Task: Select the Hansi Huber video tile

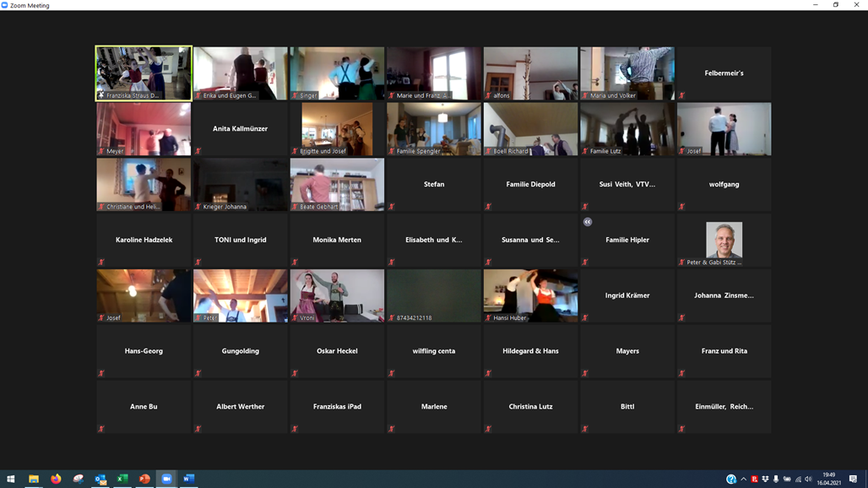Action: (530, 295)
